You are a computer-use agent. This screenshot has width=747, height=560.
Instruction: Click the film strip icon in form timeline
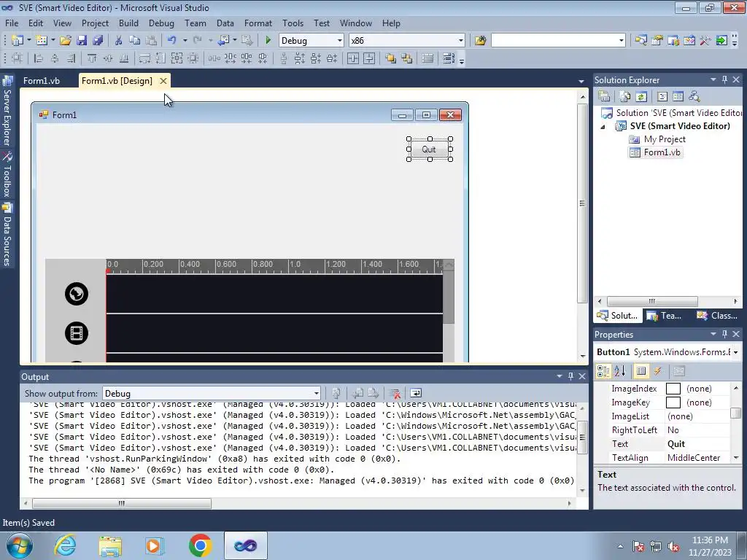click(77, 332)
